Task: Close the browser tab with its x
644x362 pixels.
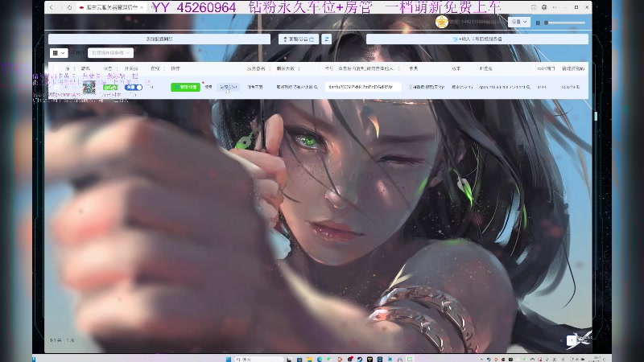Action: pos(142,7)
